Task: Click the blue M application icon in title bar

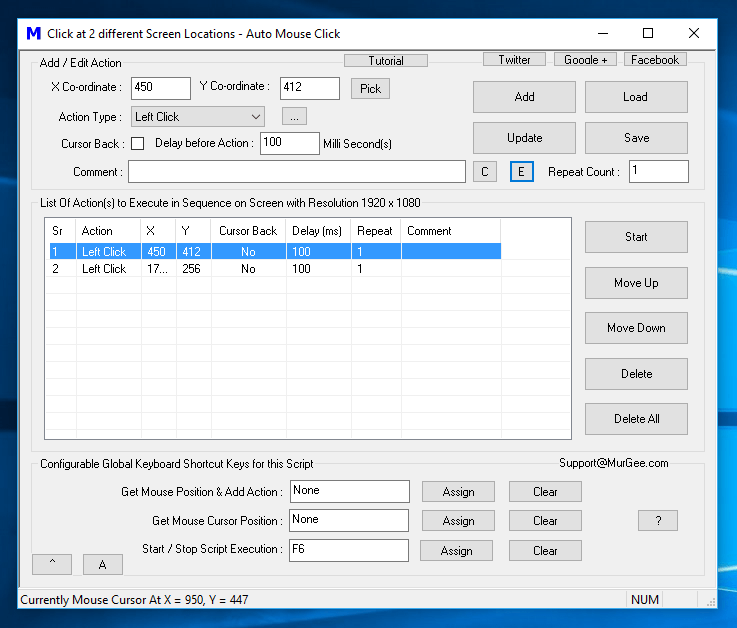Action: tap(34, 33)
